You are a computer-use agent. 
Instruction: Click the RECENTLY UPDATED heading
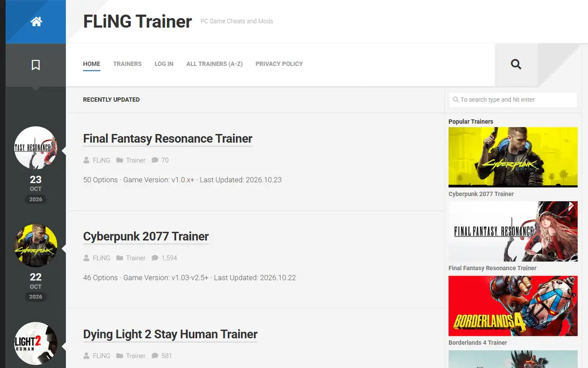[x=111, y=99]
